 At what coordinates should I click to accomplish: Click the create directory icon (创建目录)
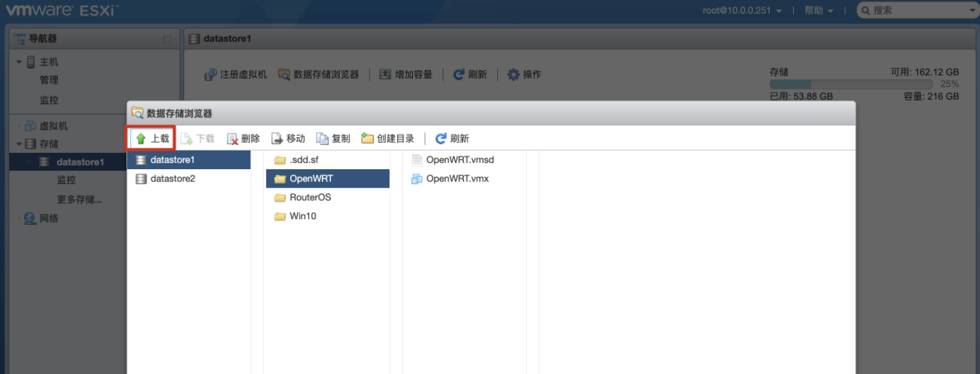[367, 138]
